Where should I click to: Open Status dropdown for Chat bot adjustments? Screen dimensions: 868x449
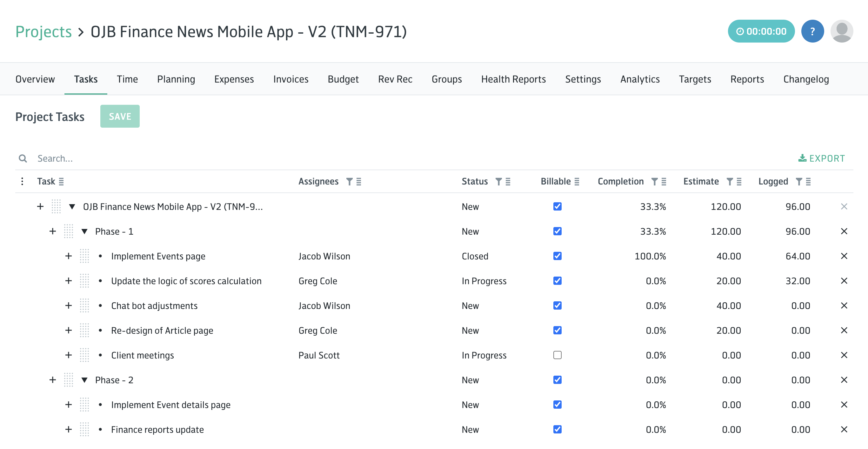coord(470,306)
